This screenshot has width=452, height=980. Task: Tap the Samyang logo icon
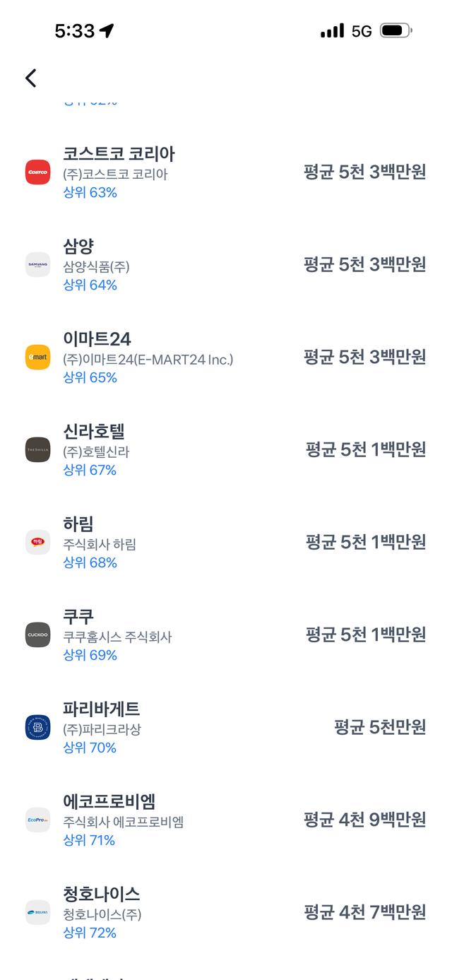pos(37,265)
